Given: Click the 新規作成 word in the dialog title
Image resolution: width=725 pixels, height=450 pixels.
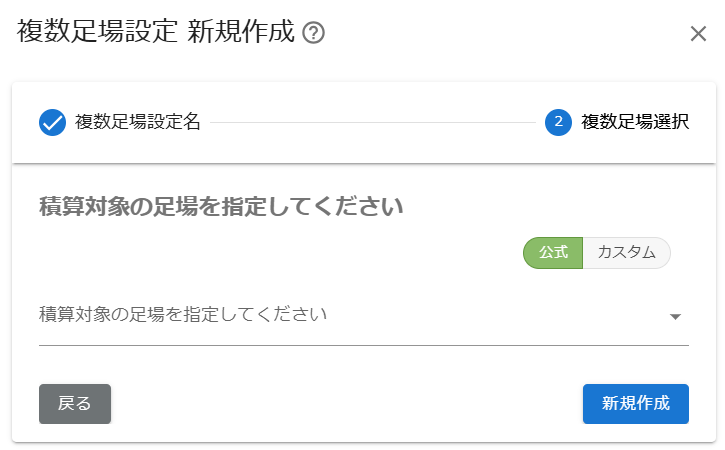Looking at the screenshot, I should (241, 31).
